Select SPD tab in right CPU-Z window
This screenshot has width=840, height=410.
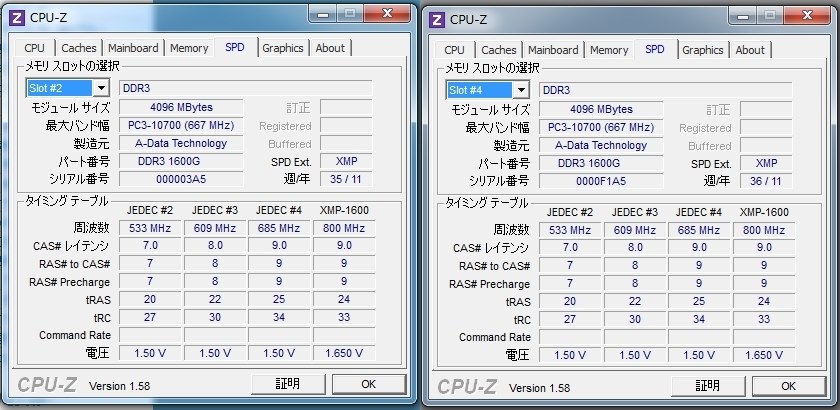(655, 49)
